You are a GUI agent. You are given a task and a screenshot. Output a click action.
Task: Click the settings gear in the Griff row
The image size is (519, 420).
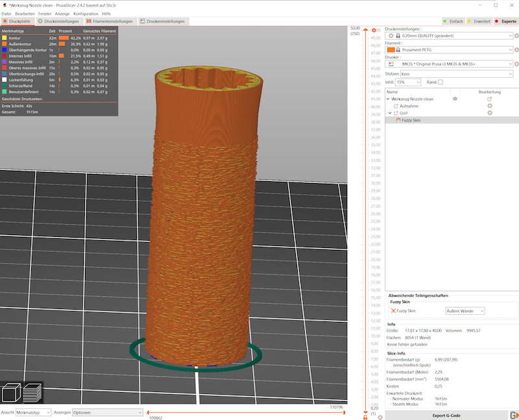point(490,112)
